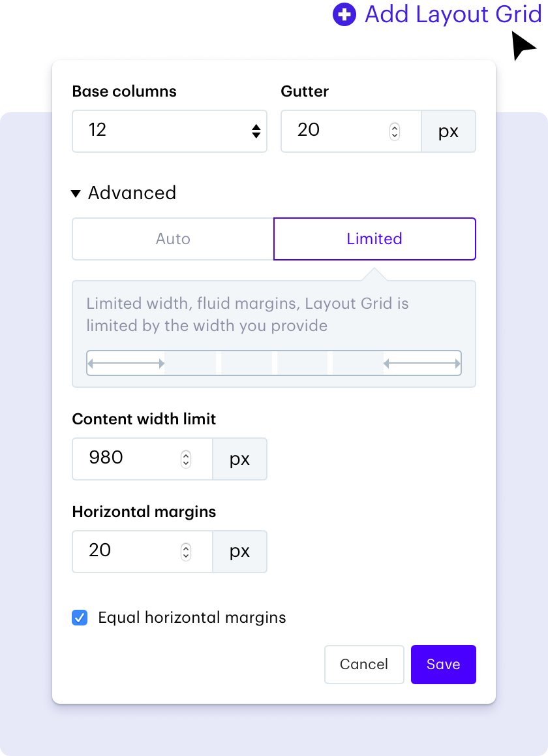
Task: Switch to the Auto tab
Action: click(173, 239)
